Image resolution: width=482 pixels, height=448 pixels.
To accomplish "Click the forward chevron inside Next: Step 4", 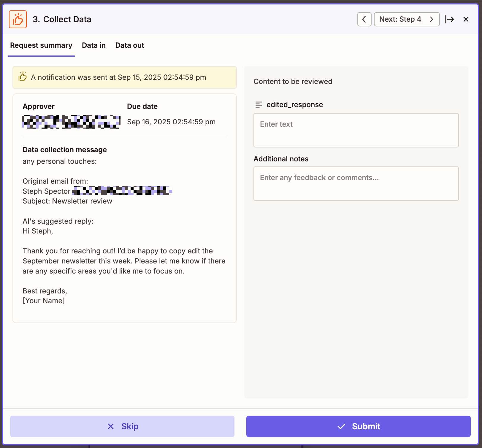I will coord(431,19).
